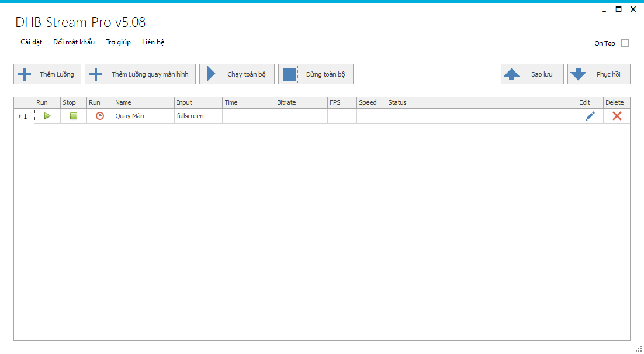Image resolution: width=644 pixels, height=354 pixels.
Task: Click the DHB Stream Pro v5.08 title
Action: coord(81,22)
